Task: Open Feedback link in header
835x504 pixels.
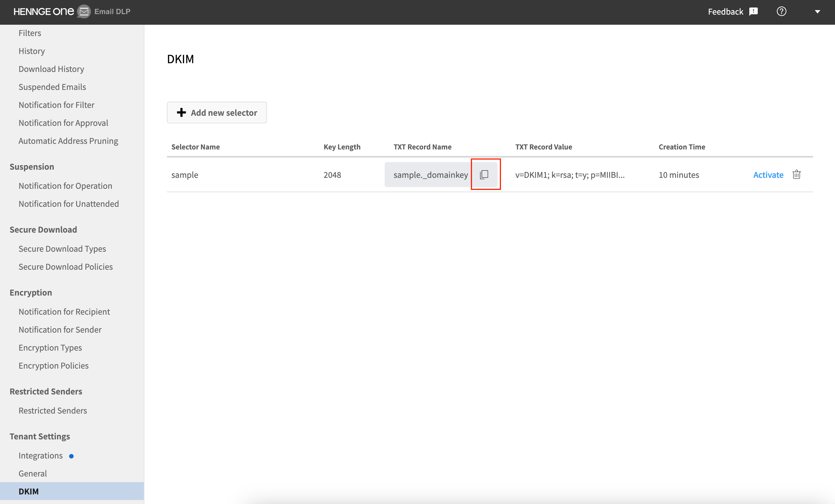Action: pyautogui.click(x=725, y=12)
